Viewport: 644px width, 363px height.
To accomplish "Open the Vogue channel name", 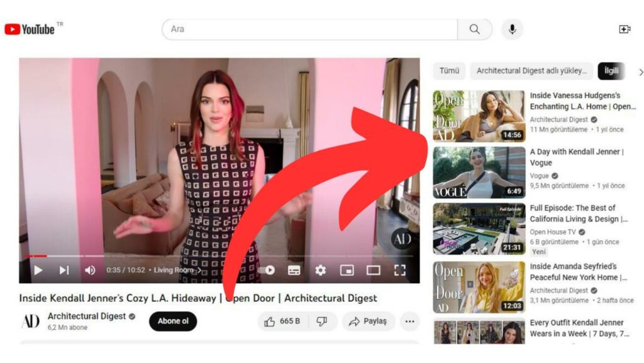I will click(539, 176).
